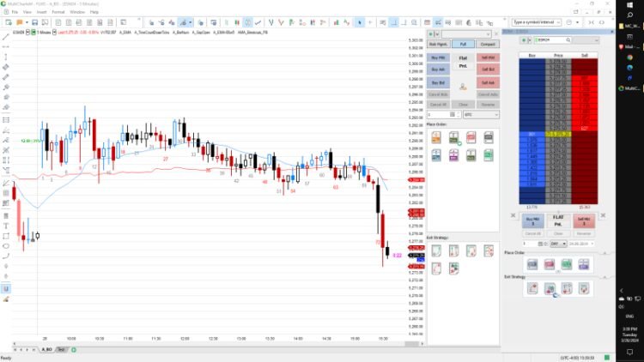Click the A_EMA study label
The image size is (644, 362).
[x=125, y=32]
